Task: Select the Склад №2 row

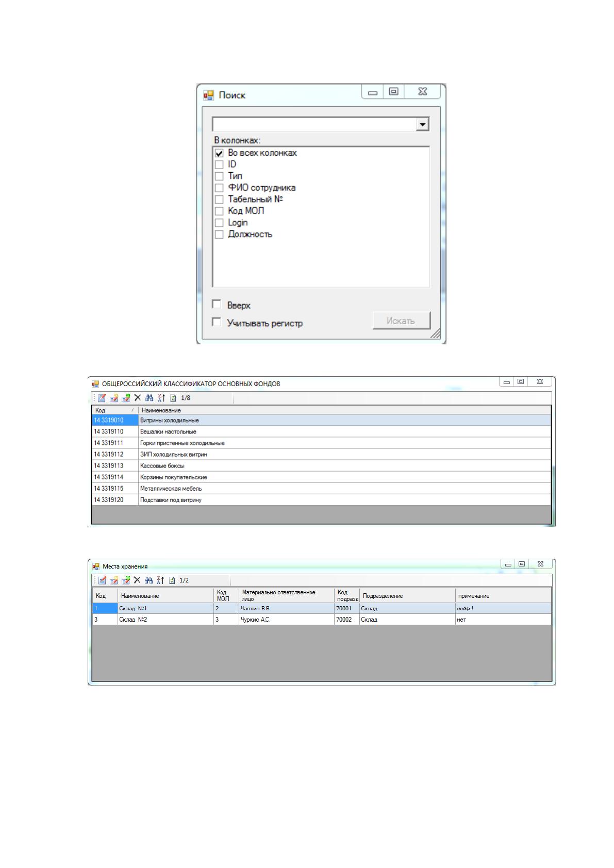Action: (322, 620)
